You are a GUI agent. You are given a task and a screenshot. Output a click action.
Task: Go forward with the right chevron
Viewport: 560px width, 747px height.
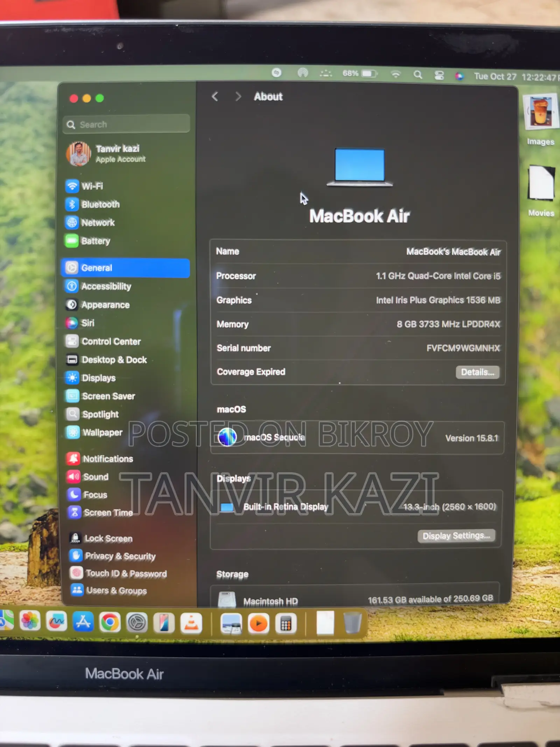point(238,96)
